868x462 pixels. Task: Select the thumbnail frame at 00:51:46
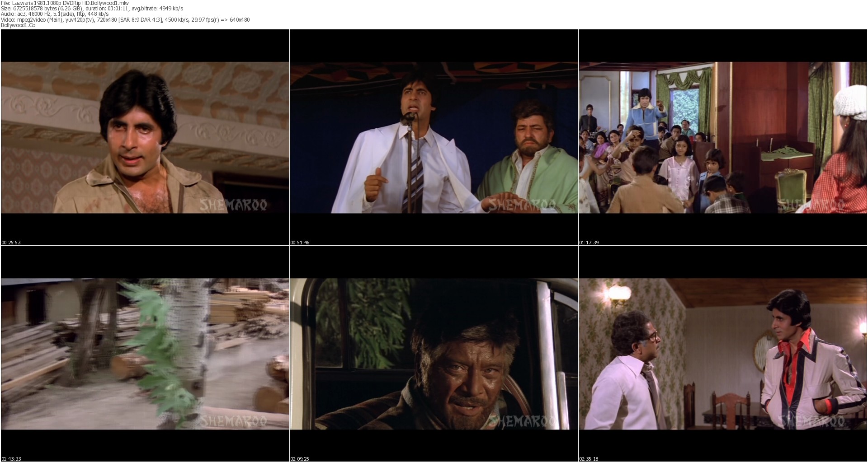pos(434,137)
